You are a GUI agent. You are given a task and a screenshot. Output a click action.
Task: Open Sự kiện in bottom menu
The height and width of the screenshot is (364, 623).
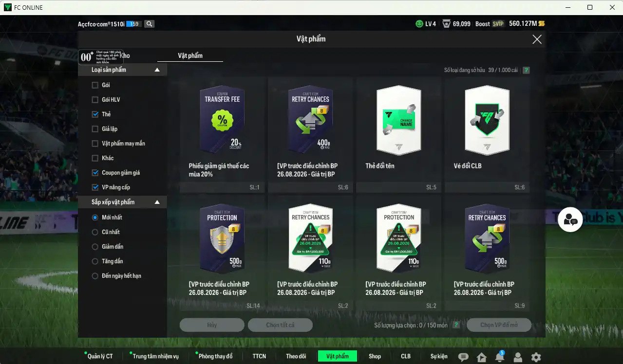click(x=438, y=356)
